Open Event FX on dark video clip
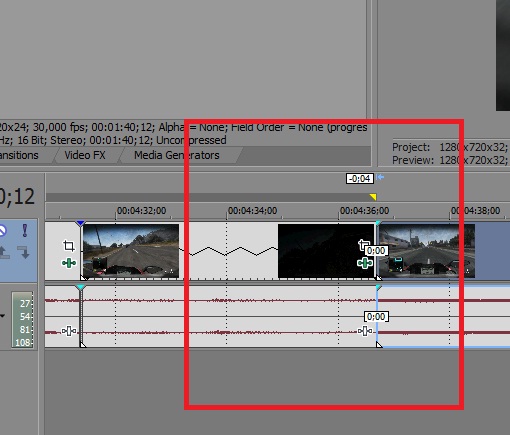This screenshot has height=435, width=510. pos(365,263)
